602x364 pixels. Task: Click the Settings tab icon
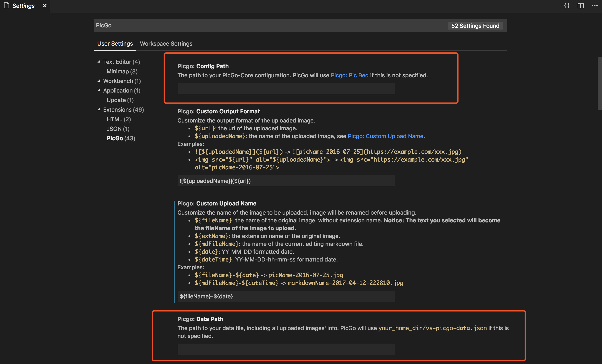click(7, 6)
